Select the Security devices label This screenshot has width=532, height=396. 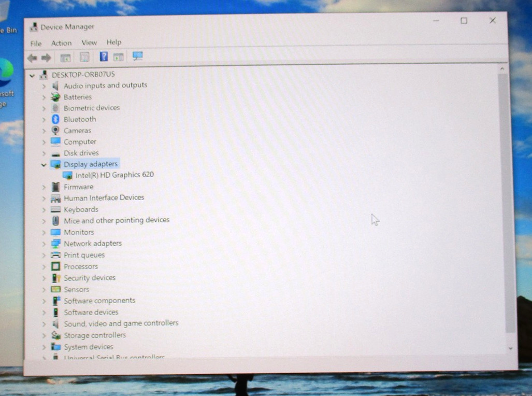[90, 278]
